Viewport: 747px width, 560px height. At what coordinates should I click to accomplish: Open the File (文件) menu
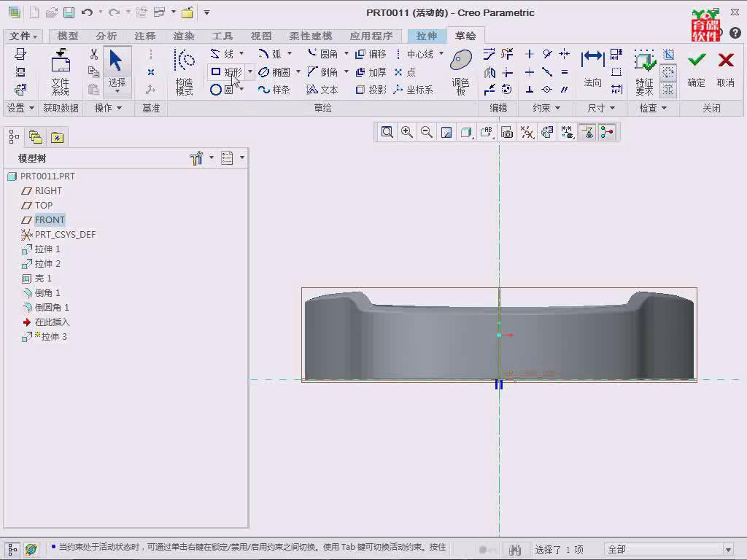[23, 36]
